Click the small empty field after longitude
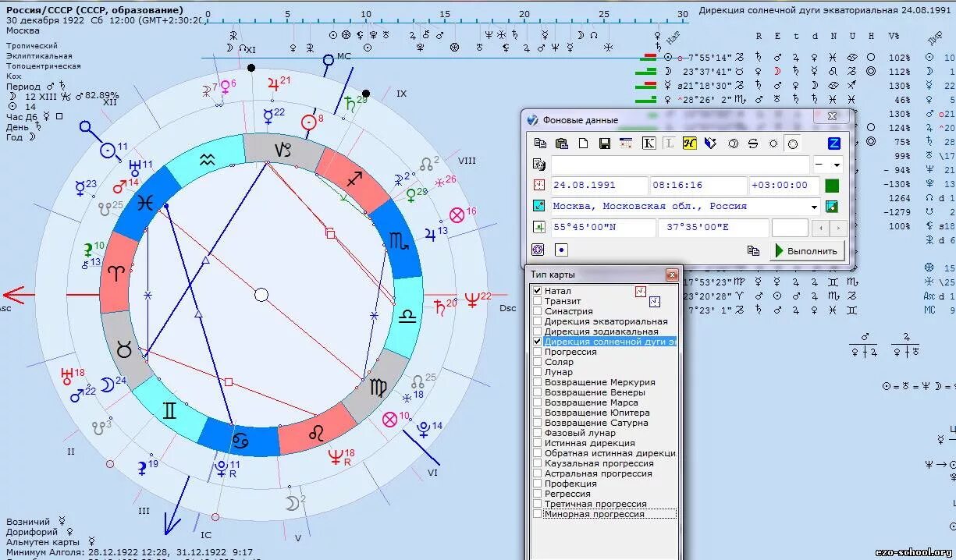The image size is (956, 560). 790,228
